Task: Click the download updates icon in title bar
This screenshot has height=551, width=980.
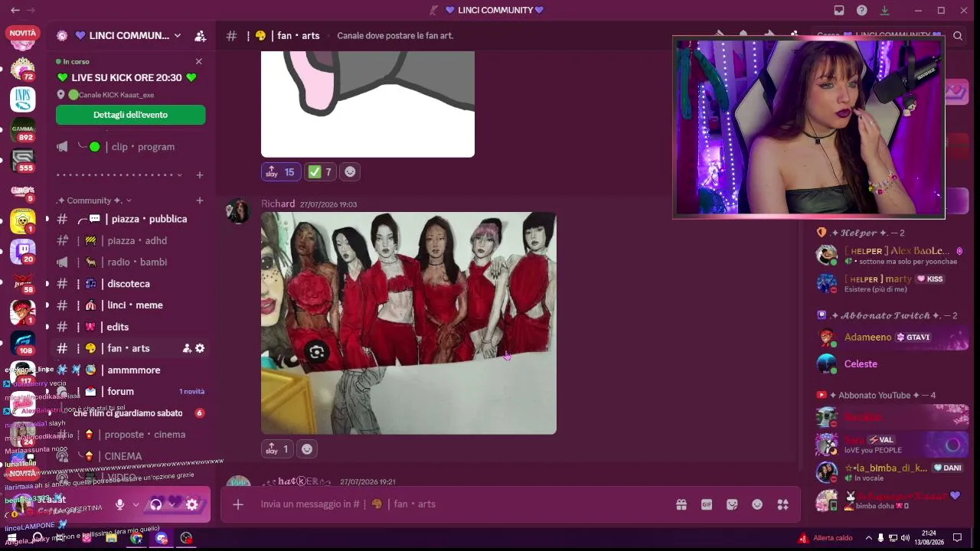Action: tap(885, 10)
